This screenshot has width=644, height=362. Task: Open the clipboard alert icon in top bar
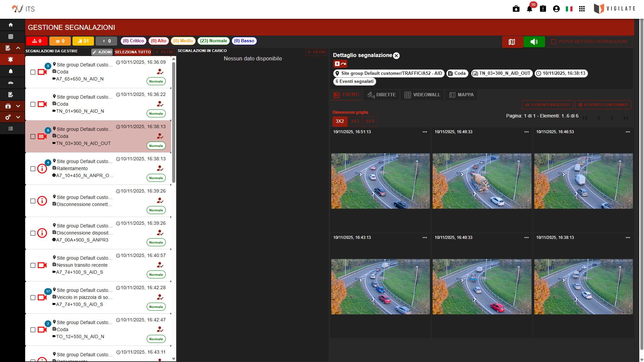pyautogui.click(x=543, y=9)
